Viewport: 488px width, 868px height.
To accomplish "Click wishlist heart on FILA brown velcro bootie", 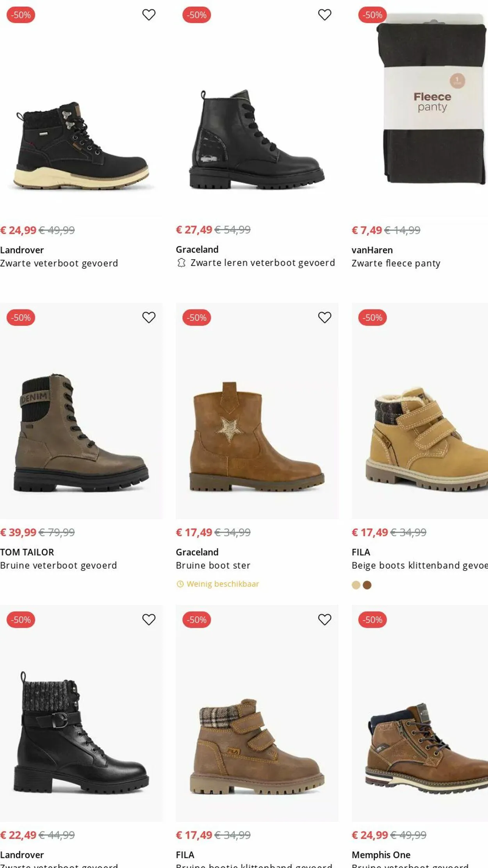I will coord(324,619).
